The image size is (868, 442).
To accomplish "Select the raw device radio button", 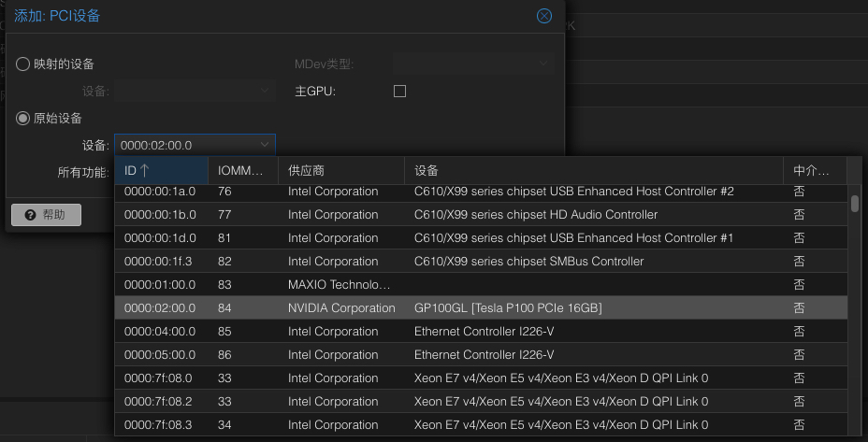I will pos(23,119).
